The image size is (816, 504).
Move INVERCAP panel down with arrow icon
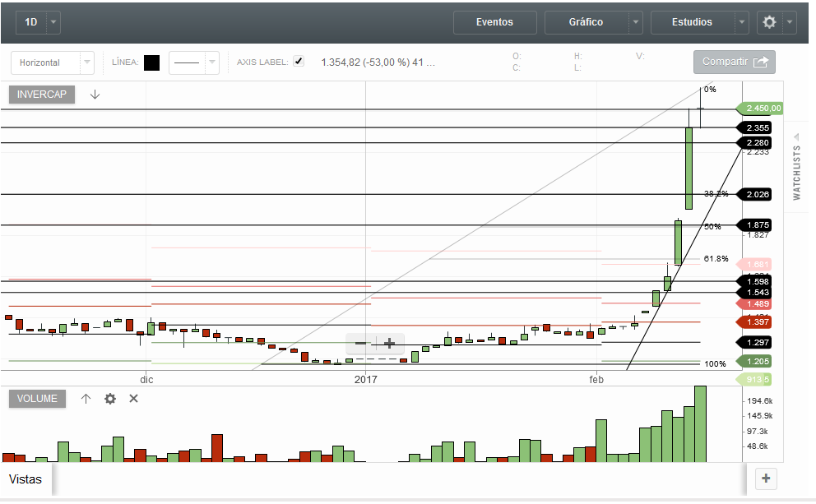pyautogui.click(x=95, y=95)
